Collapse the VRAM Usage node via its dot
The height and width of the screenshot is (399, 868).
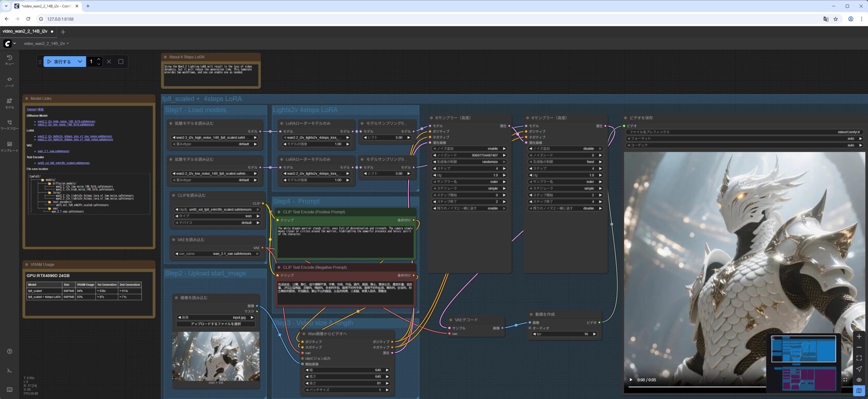(x=26, y=265)
